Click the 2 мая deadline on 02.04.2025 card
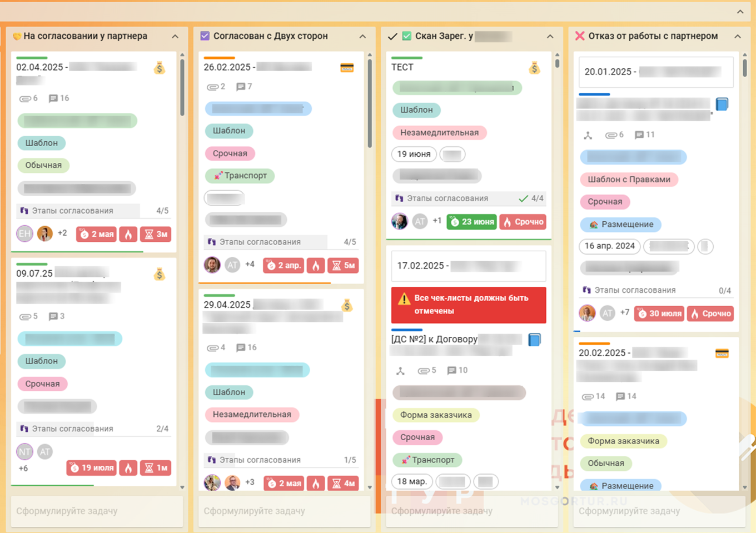The height and width of the screenshot is (533, 756). (96, 234)
